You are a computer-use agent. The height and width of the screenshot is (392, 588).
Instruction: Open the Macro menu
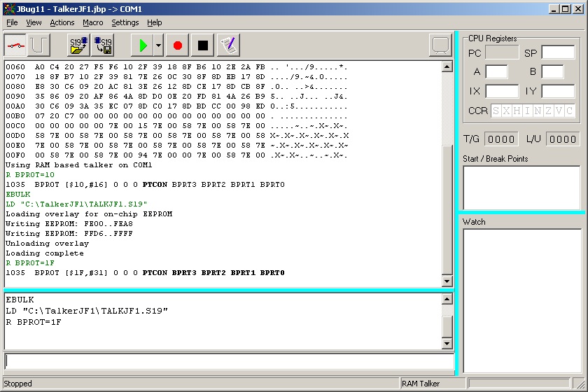(x=93, y=22)
